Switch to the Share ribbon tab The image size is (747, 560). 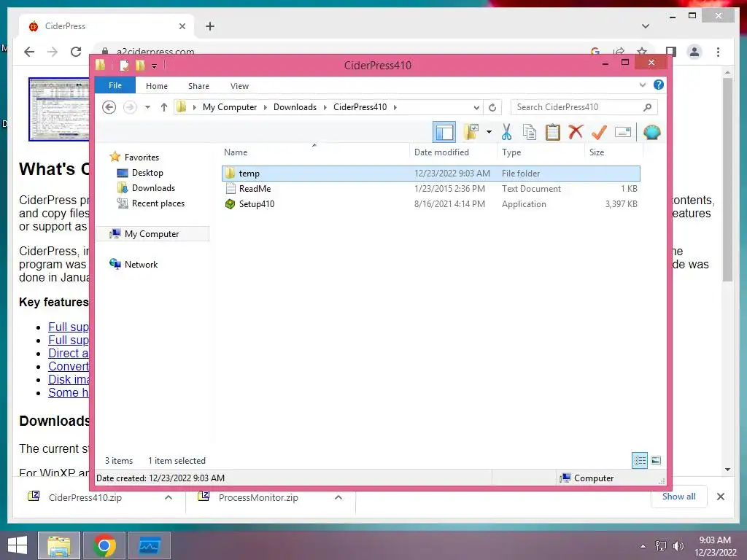point(198,86)
